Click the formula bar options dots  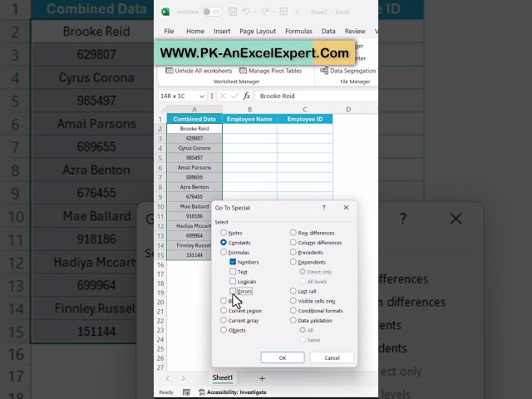[x=212, y=96]
